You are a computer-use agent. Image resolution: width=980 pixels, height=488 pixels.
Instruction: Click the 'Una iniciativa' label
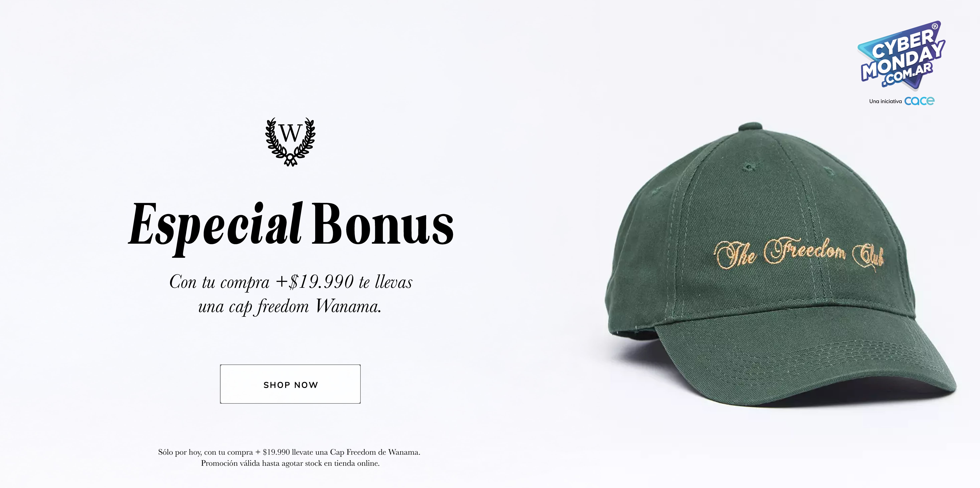click(885, 101)
